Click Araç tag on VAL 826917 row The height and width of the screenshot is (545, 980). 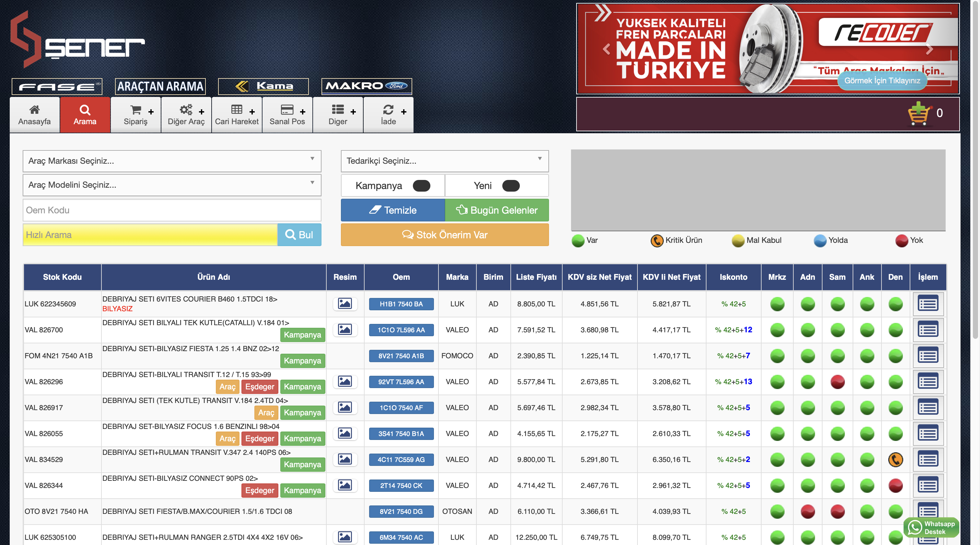click(x=266, y=412)
